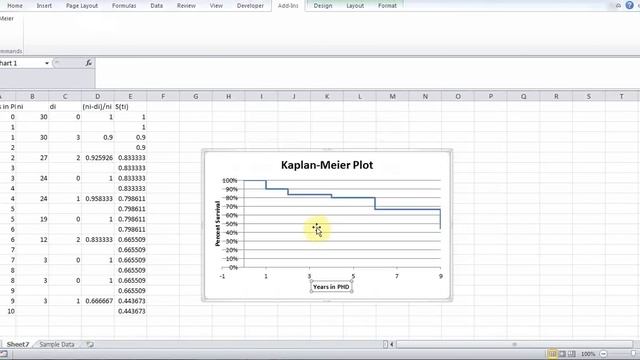The height and width of the screenshot is (360, 640).
Task: Click the horizontal scrollbar left arrow
Action: (x=391, y=344)
